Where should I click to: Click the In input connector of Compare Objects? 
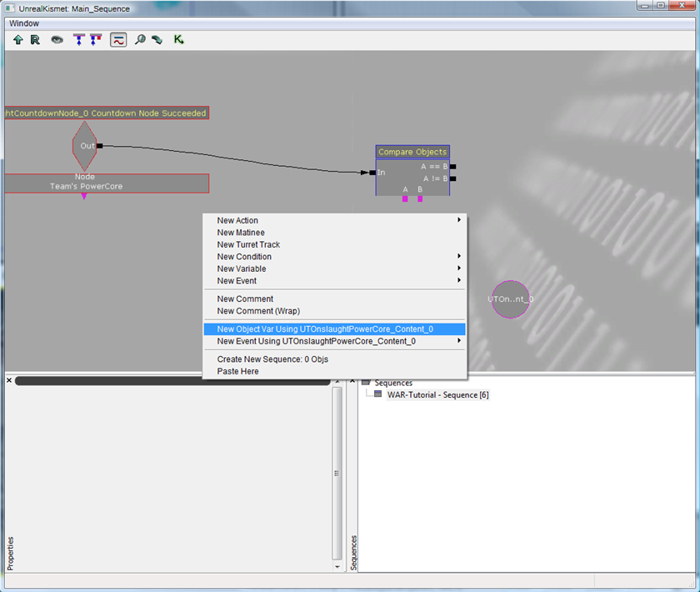click(x=372, y=173)
